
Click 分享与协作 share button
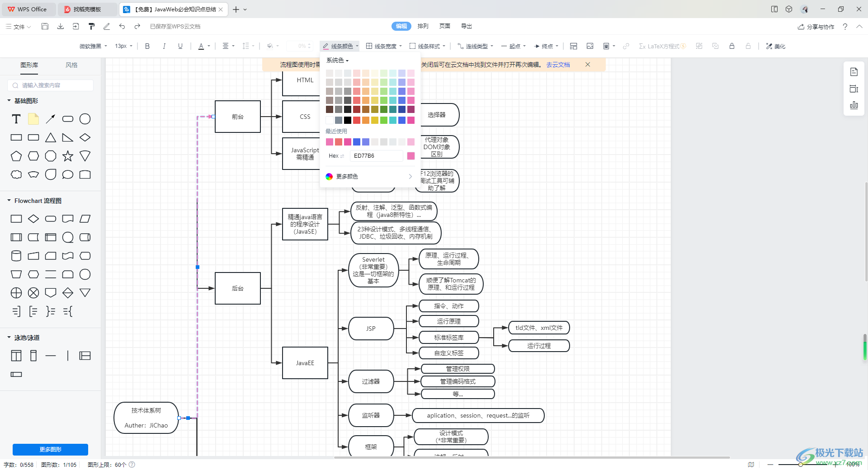point(816,27)
